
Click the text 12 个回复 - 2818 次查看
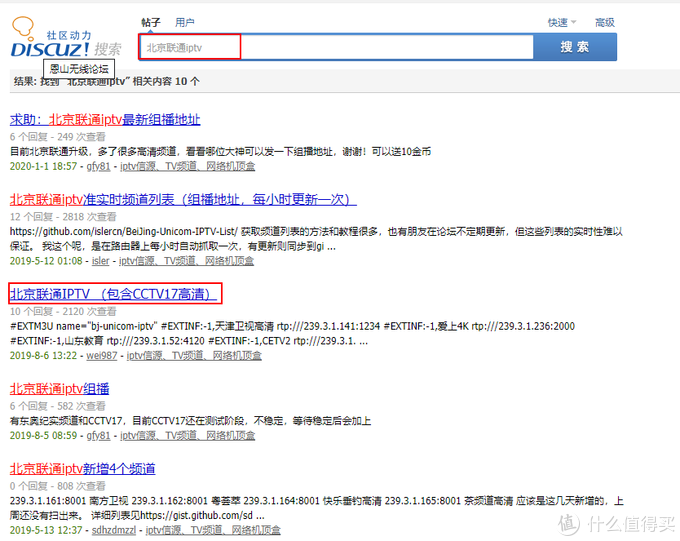coord(63,216)
